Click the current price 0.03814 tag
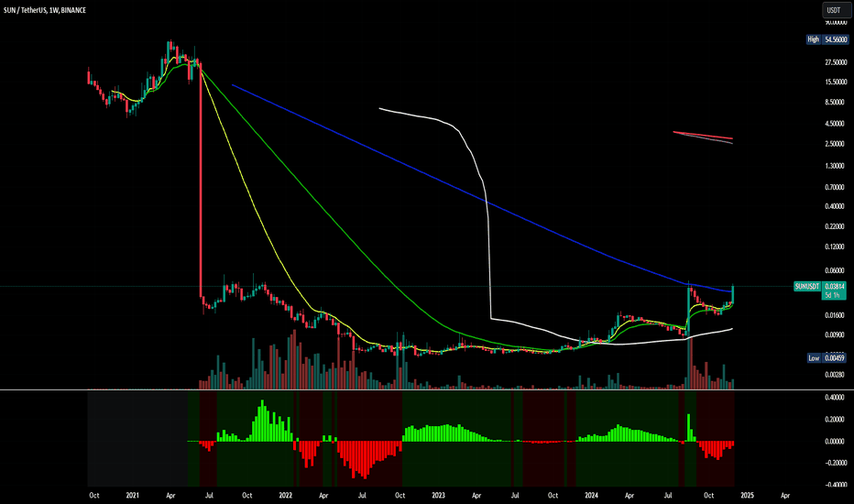This screenshot has width=854, height=504. click(835, 286)
